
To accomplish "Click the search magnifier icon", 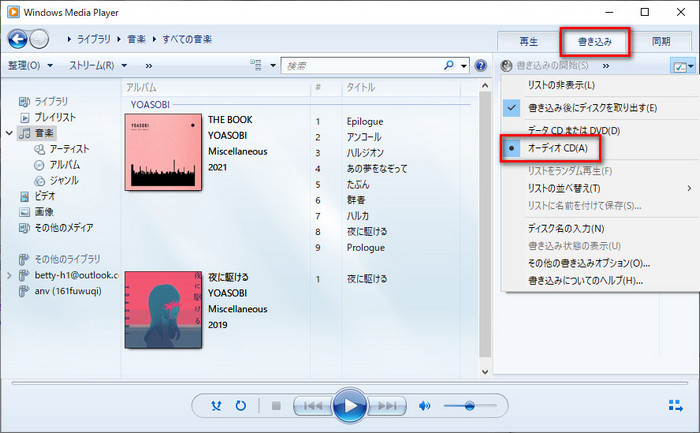I will point(449,65).
